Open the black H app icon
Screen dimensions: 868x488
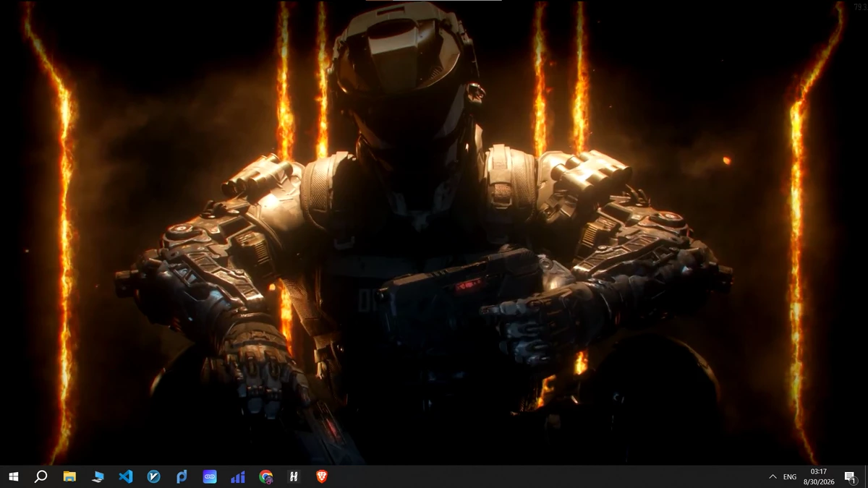point(294,476)
